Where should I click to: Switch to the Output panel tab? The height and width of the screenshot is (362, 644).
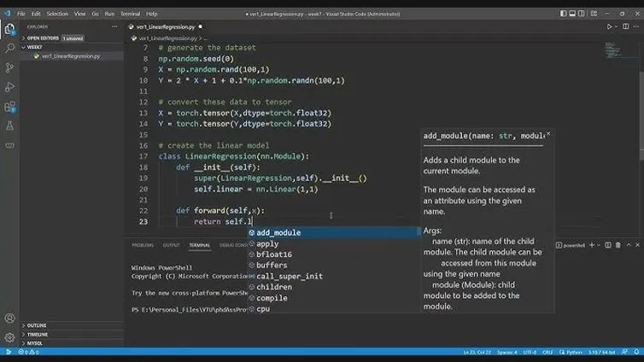pos(172,245)
